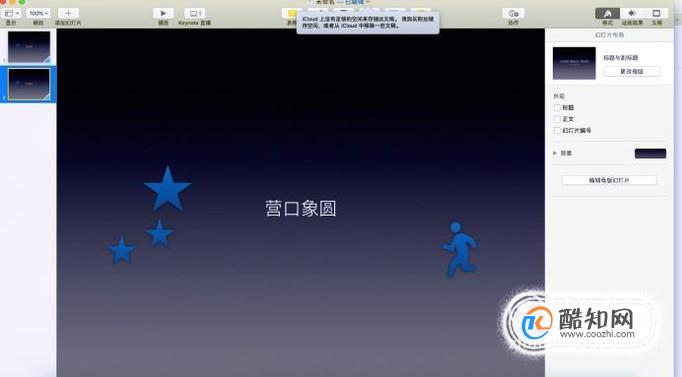
Task: Enable the Title (标题) checkbox
Action: click(557, 107)
